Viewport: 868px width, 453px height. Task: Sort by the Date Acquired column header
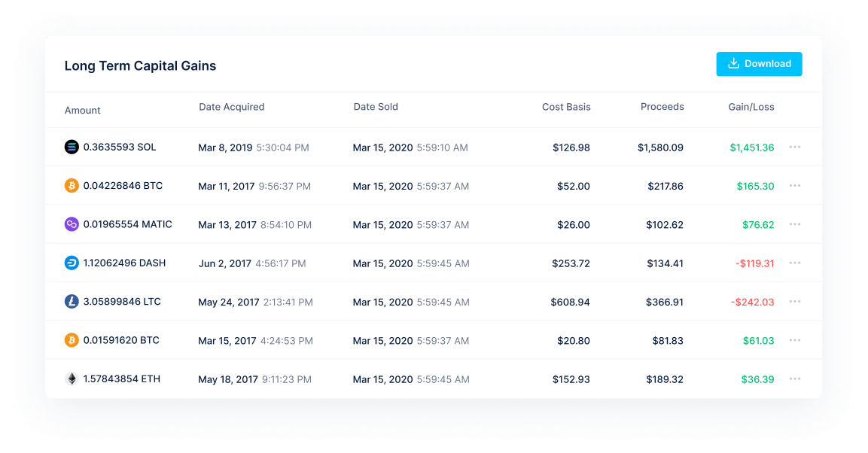tap(232, 107)
